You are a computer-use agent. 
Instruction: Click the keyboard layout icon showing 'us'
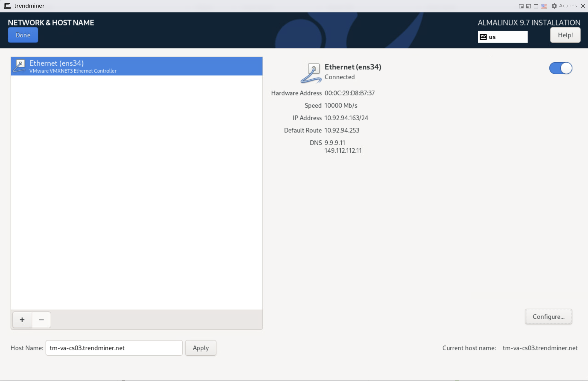coord(483,37)
